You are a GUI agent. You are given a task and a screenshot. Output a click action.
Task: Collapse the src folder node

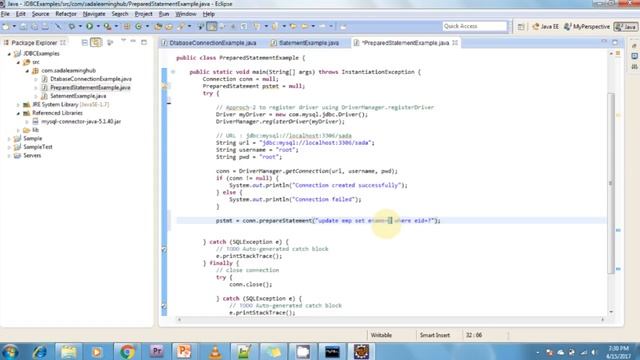click(18, 62)
